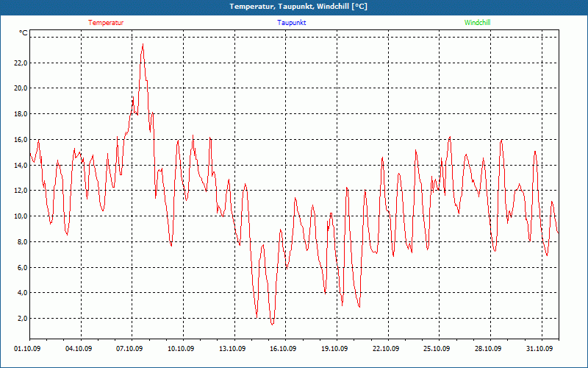Select the 20,0 y-axis value
This screenshot has width=588, height=368.
[x=21, y=88]
